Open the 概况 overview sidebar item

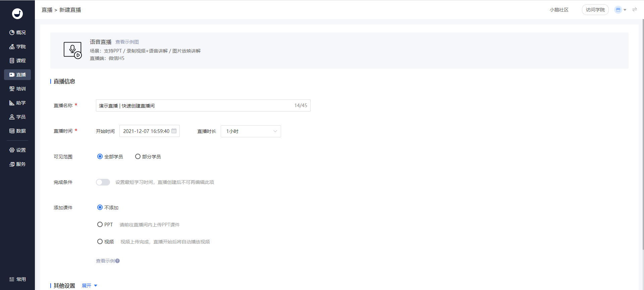(17, 32)
